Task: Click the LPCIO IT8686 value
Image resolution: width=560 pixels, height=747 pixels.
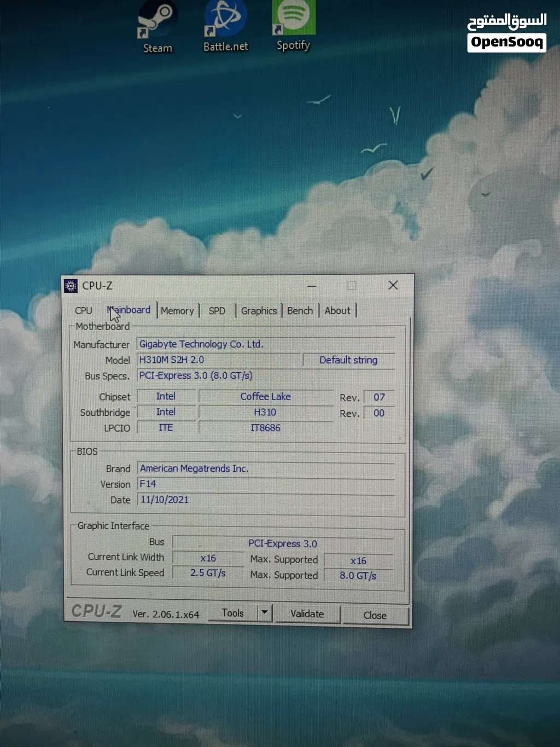Action: pos(266,428)
